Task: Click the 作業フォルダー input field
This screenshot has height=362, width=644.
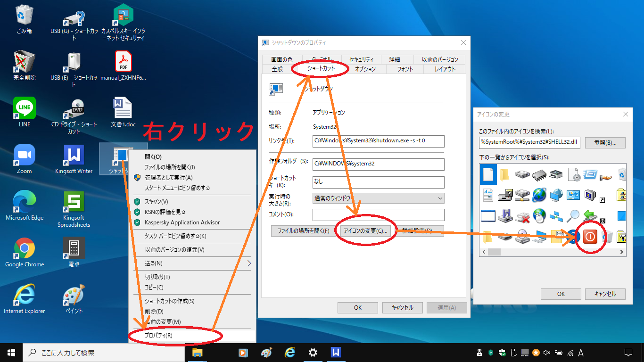Action: tap(378, 164)
